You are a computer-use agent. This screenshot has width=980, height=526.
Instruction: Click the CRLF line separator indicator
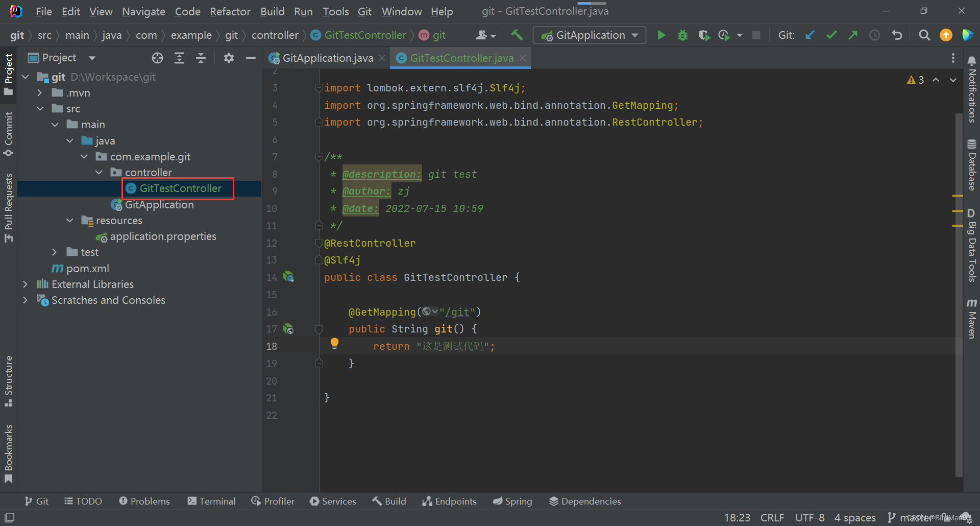tap(772, 518)
